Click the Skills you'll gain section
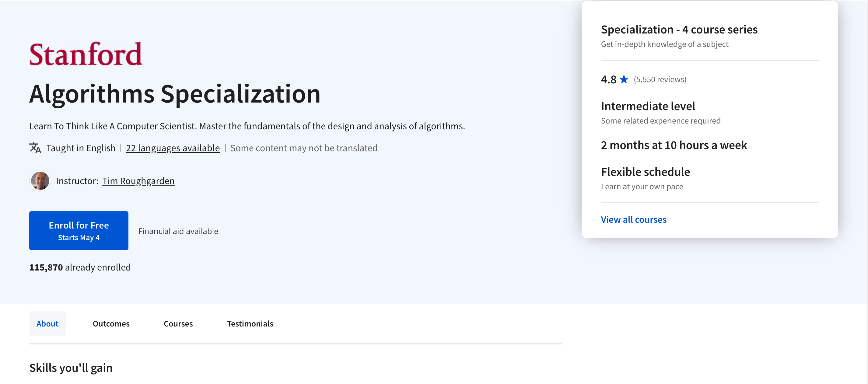 [71, 367]
